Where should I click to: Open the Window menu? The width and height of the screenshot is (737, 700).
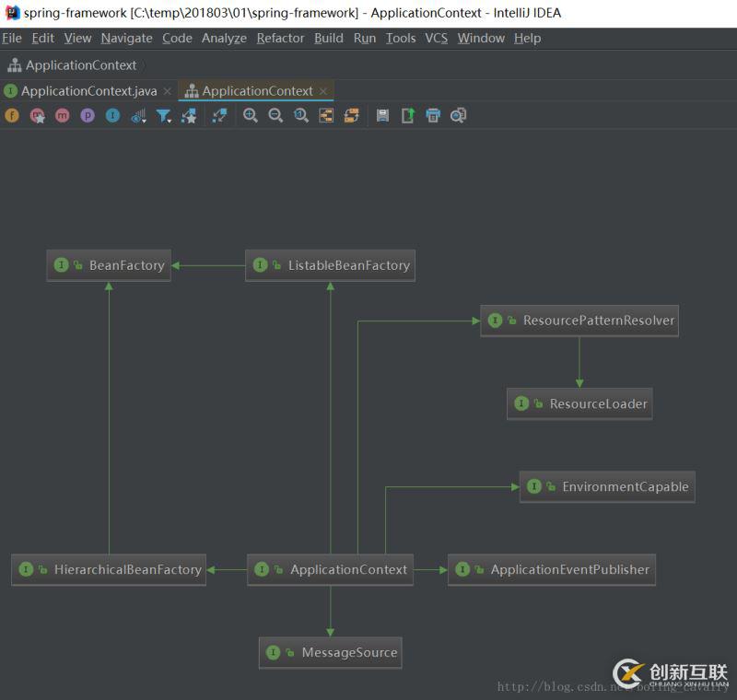point(481,38)
